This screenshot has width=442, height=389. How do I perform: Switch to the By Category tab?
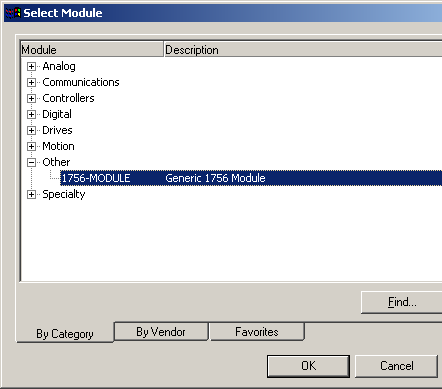(65, 333)
